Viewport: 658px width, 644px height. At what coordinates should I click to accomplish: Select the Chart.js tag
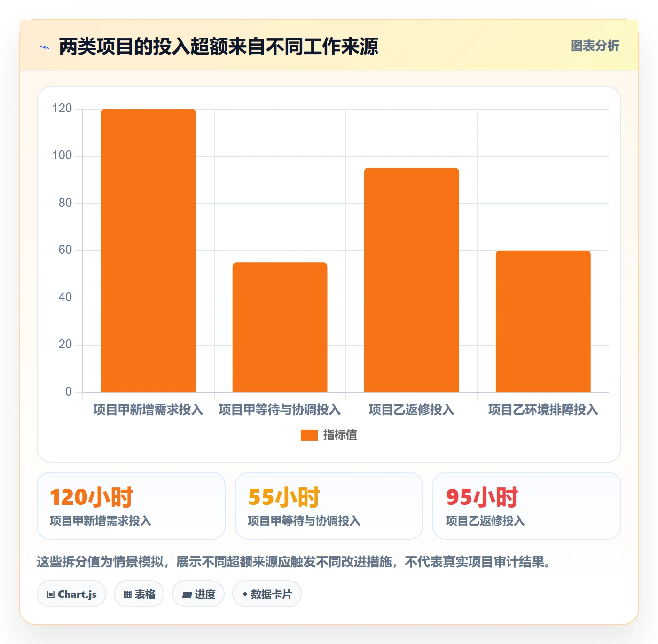[x=71, y=594]
